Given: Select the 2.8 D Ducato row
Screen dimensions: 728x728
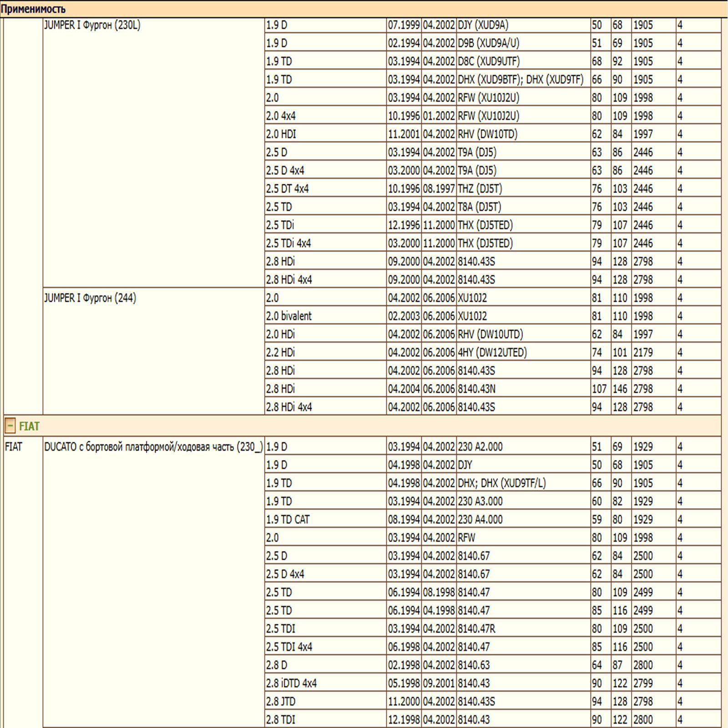Looking at the screenshot, I should [493, 665].
